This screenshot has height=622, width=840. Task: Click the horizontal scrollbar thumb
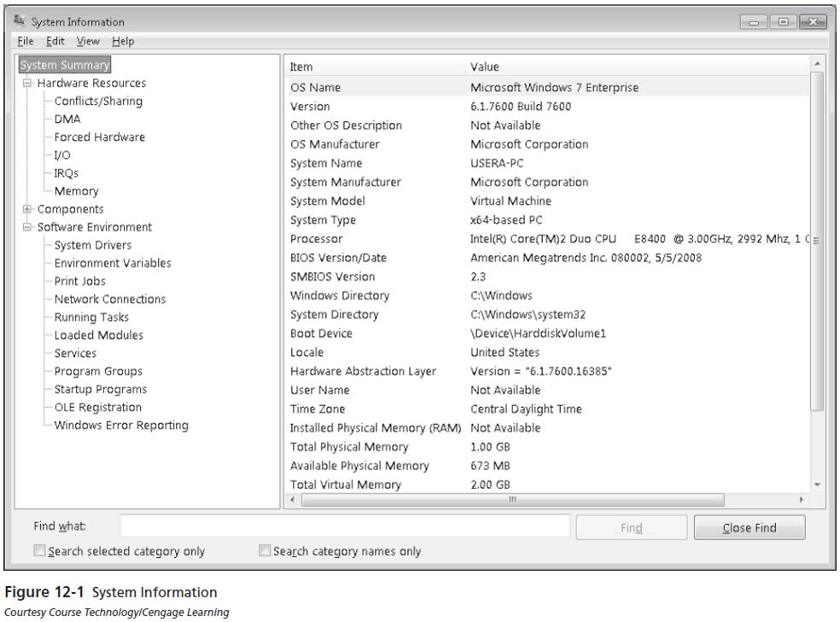(x=513, y=500)
